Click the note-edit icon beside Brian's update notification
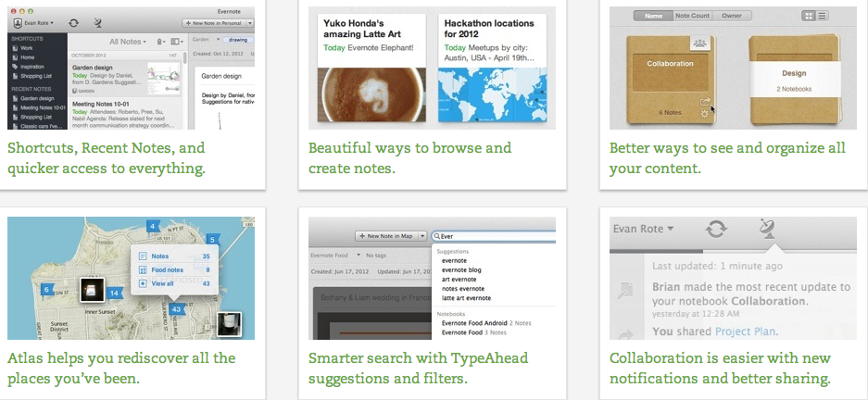Image resolution: width=868 pixels, height=400 pixels. coord(627,289)
